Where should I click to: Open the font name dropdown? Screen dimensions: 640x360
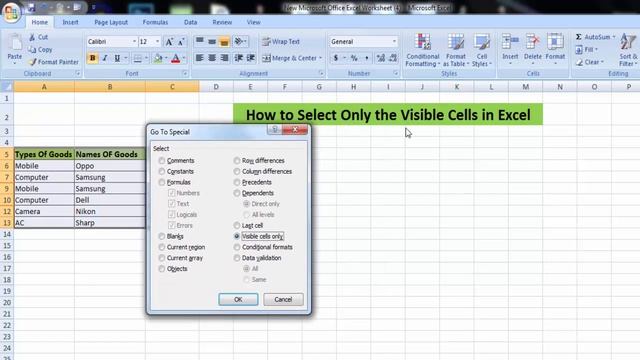click(x=134, y=42)
